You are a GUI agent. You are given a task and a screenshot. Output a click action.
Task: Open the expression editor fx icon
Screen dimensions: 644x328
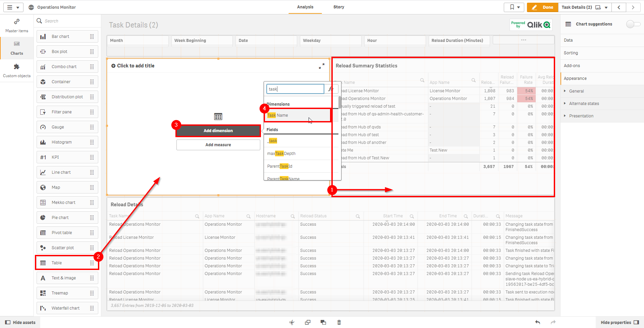click(x=331, y=89)
